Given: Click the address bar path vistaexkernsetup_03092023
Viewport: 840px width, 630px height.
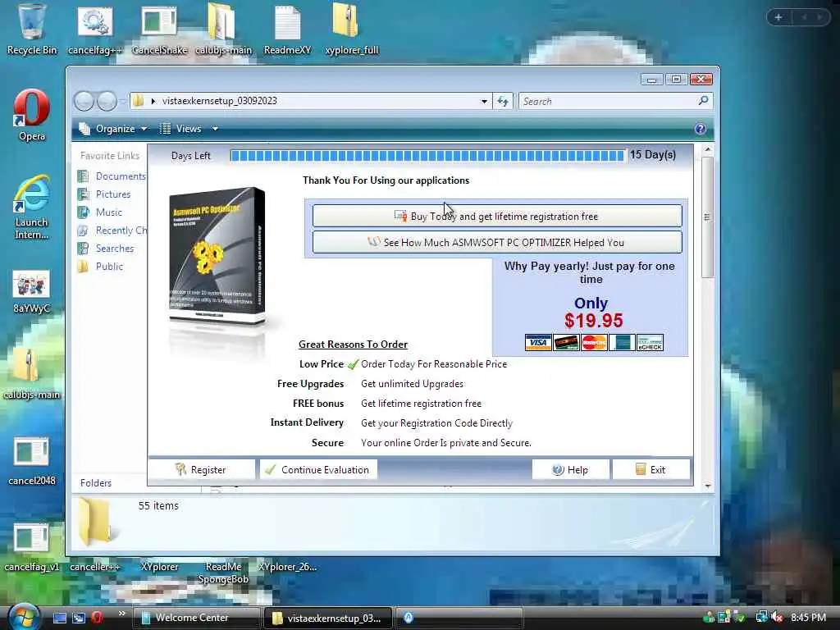Looking at the screenshot, I should (220, 101).
